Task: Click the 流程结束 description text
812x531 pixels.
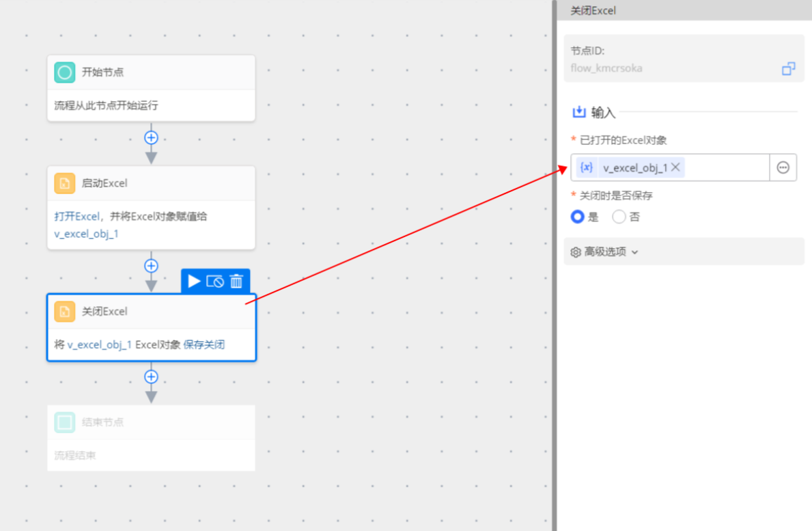Action: click(75, 455)
